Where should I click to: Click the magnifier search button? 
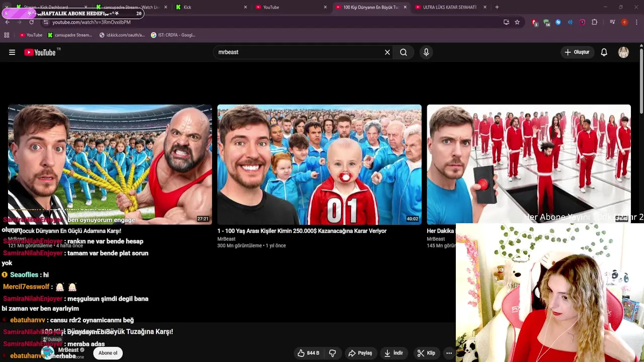click(404, 52)
